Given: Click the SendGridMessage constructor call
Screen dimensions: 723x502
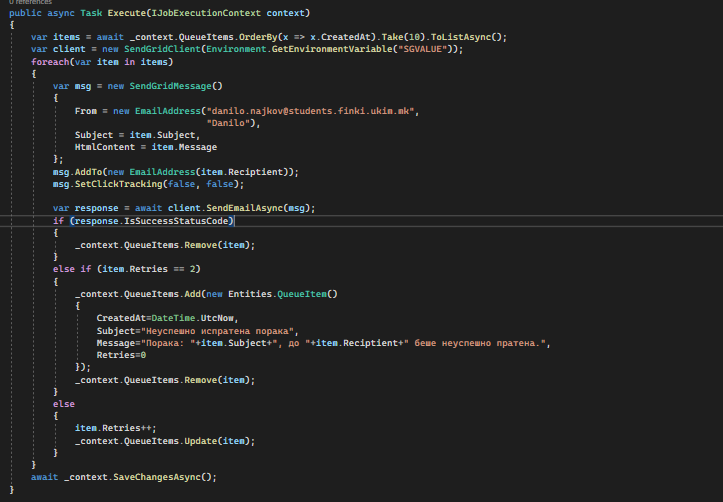Looking at the screenshot, I should [x=158, y=86].
